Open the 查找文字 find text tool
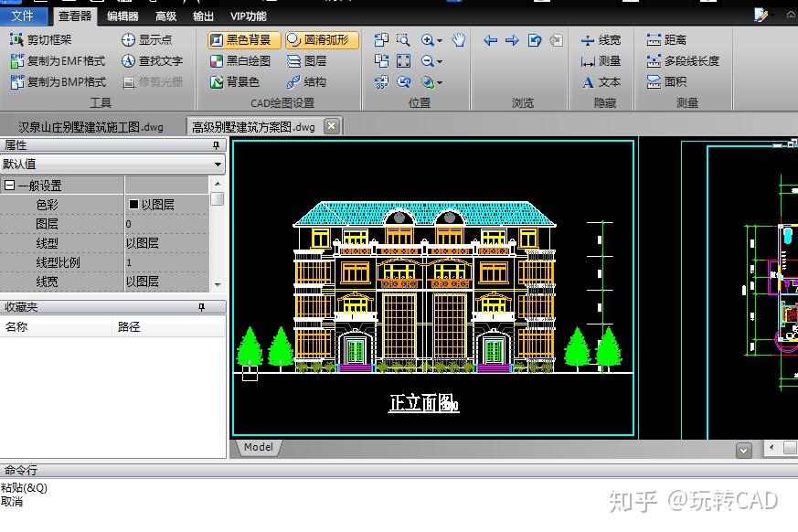 click(152, 61)
